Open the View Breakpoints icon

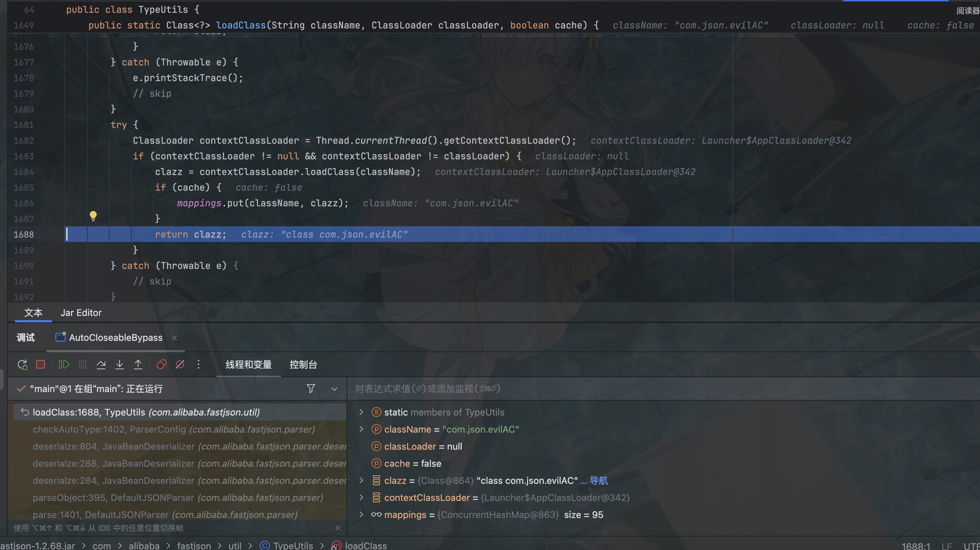(161, 364)
